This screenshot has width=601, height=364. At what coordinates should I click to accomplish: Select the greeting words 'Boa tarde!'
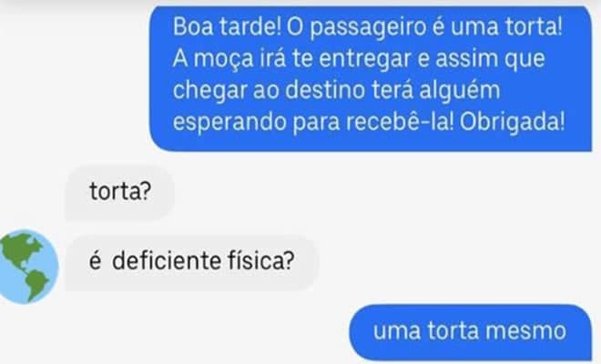pyautogui.click(x=228, y=26)
